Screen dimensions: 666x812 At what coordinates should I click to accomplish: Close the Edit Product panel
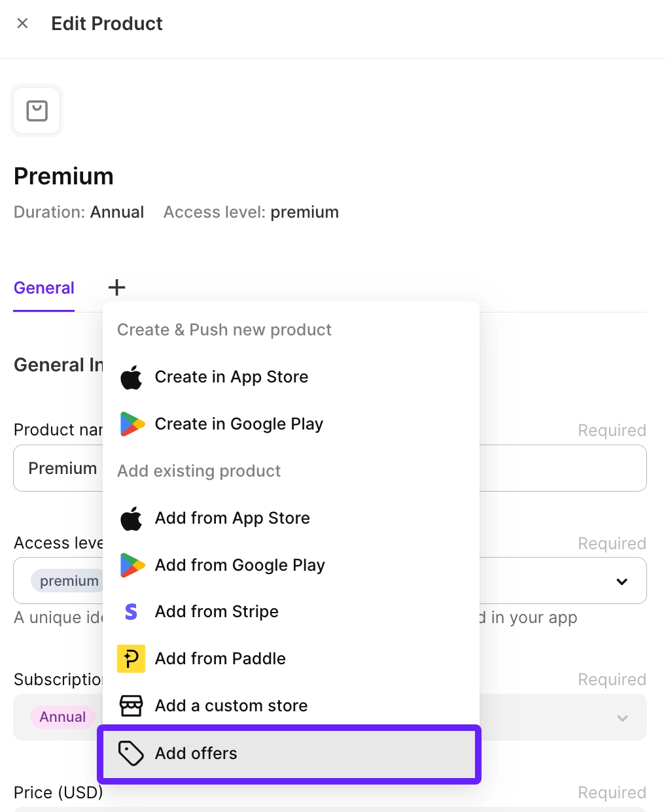click(x=22, y=24)
